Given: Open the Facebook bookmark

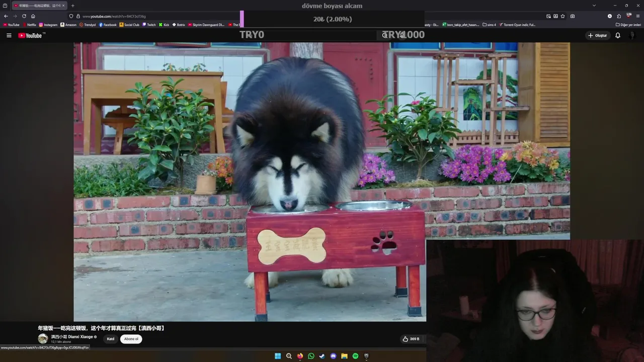Looking at the screenshot, I should [x=108, y=25].
